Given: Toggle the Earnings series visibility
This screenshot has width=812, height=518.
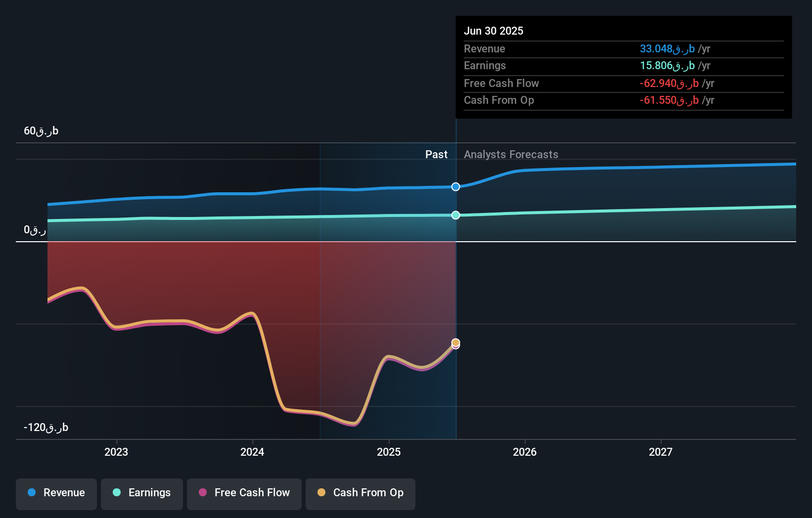Looking at the screenshot, I should point(141,493).
